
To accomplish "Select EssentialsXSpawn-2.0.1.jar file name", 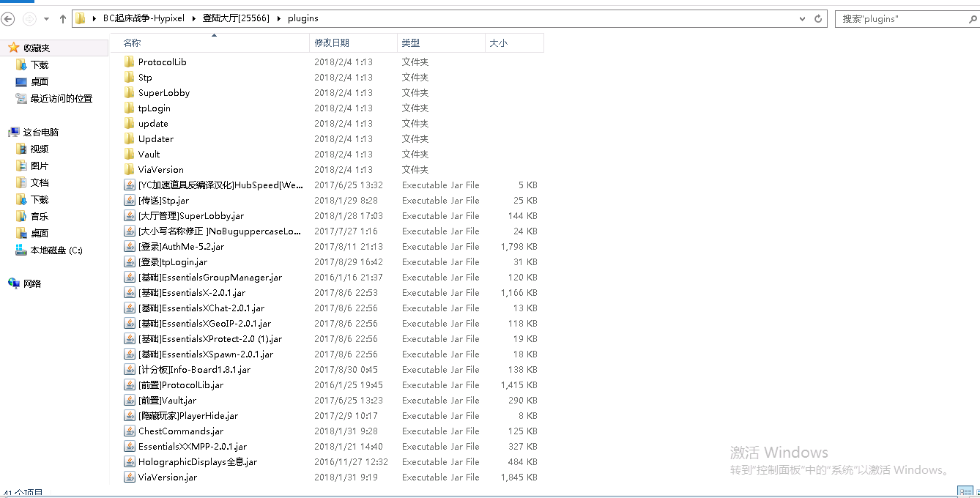I will pos(206,354).
